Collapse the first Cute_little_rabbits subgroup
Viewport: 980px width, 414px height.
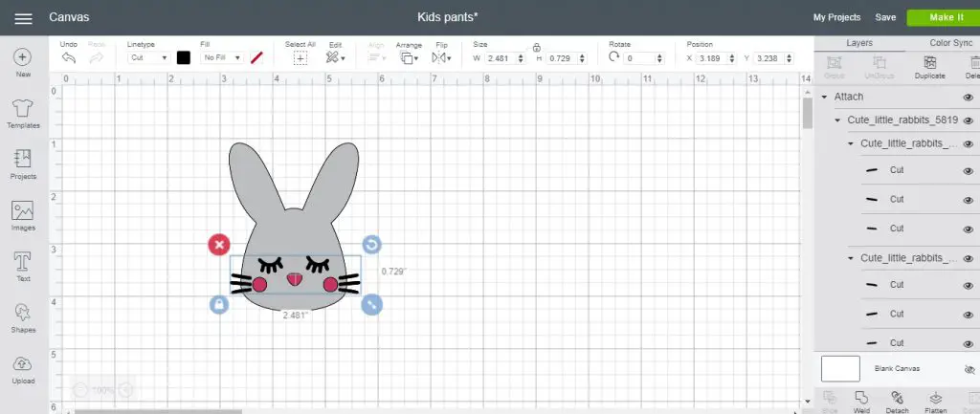(x=851, y=143)
